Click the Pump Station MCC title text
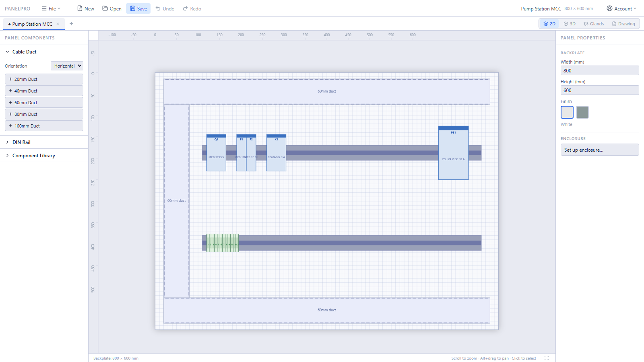This screenshot has width=644, height=362. (541, 8)
